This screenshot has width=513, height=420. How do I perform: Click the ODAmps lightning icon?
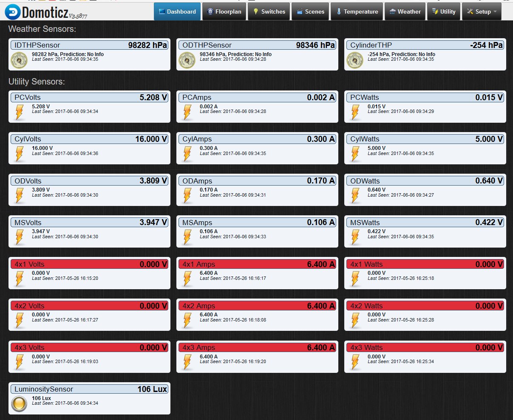187,195
